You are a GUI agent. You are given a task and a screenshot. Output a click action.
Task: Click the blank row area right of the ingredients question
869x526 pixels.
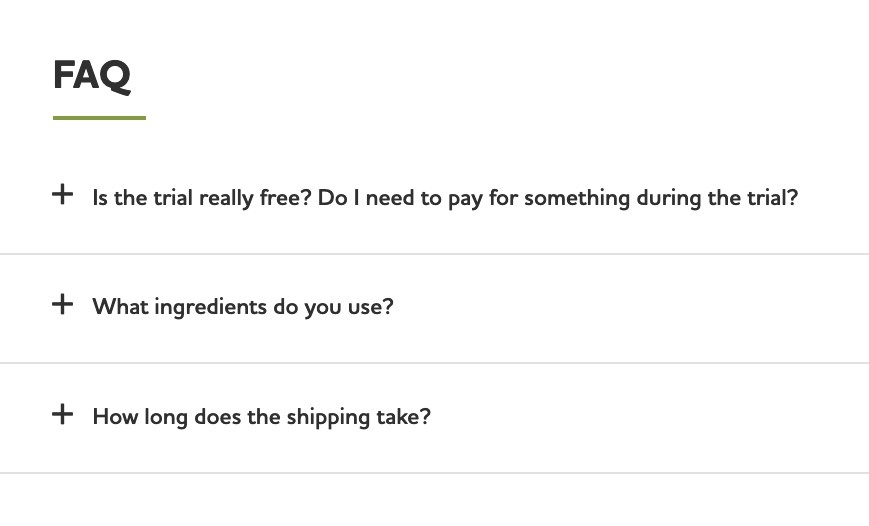pos(631,307)
